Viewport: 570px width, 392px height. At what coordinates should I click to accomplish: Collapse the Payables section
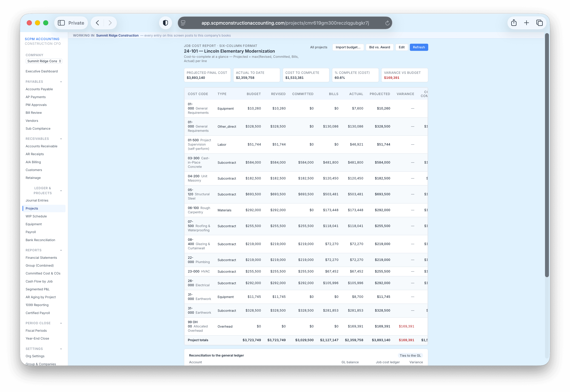[61, 82]
